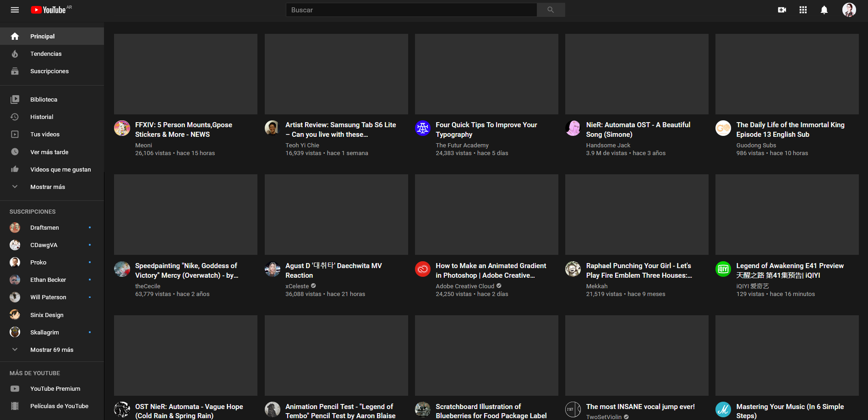Expand Mostrar 69 más subscriptions
This screenshot has width=868, height=420.
tap(52, 350)
